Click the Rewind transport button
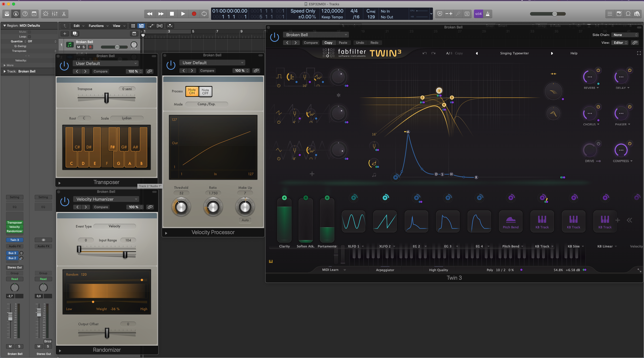The width and height of the screenshot is (644, 358). click(x=150, y=14)
